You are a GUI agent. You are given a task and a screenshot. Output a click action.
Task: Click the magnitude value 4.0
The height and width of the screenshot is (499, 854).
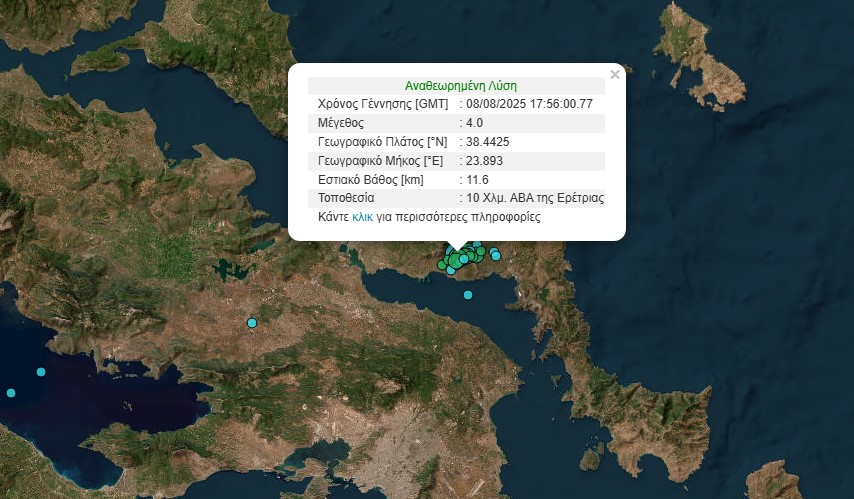pos(474,123)
